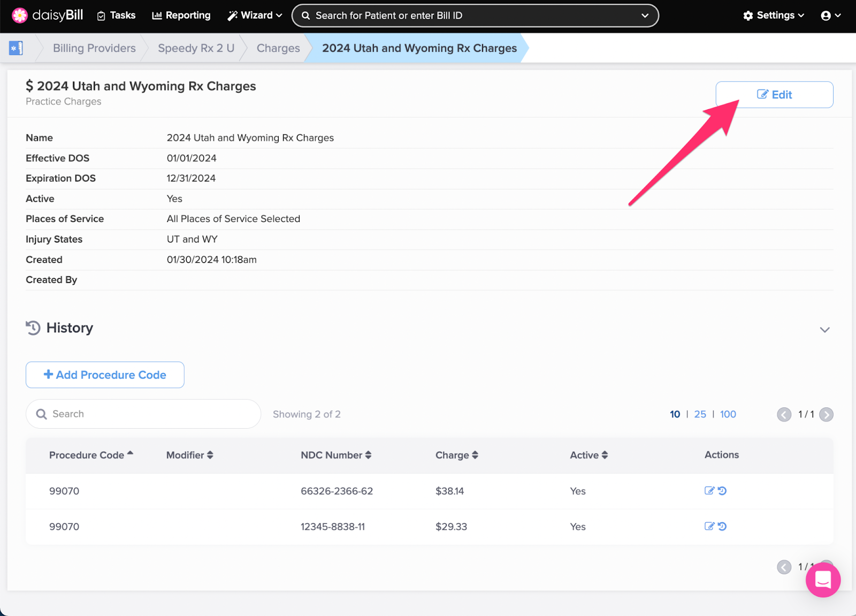Expand the patient search dropdown arrow

tap(645, 16)
